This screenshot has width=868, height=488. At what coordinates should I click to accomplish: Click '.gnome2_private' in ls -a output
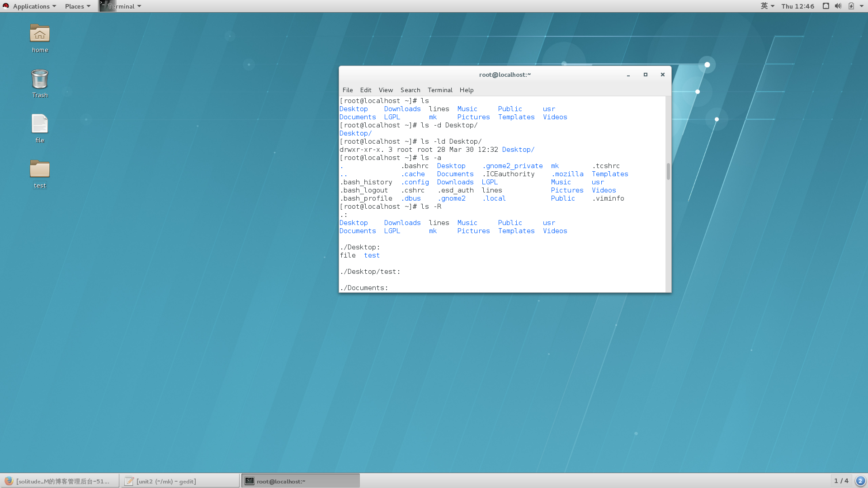[x=512, y=166]
